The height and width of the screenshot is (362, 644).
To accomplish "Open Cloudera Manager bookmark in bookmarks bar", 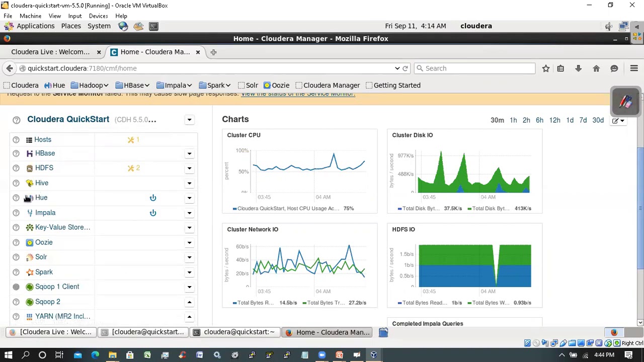I will click(x=327, y=85).
